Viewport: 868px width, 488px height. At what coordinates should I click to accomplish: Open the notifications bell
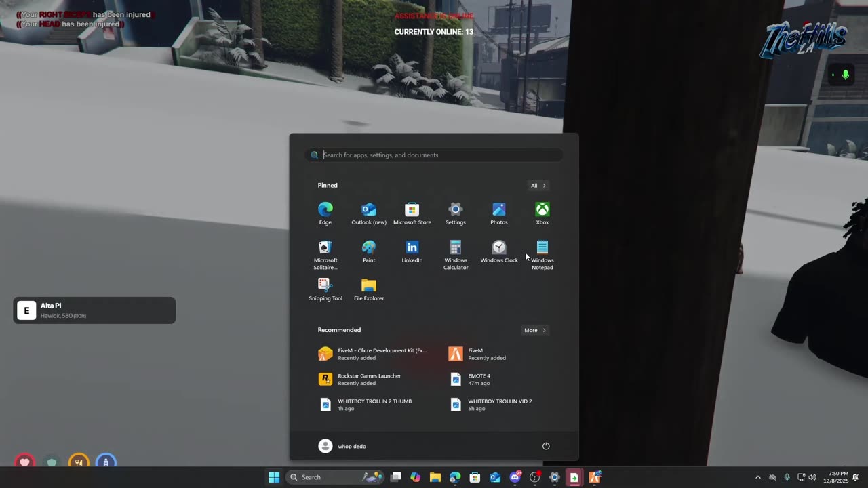point(856,477)
